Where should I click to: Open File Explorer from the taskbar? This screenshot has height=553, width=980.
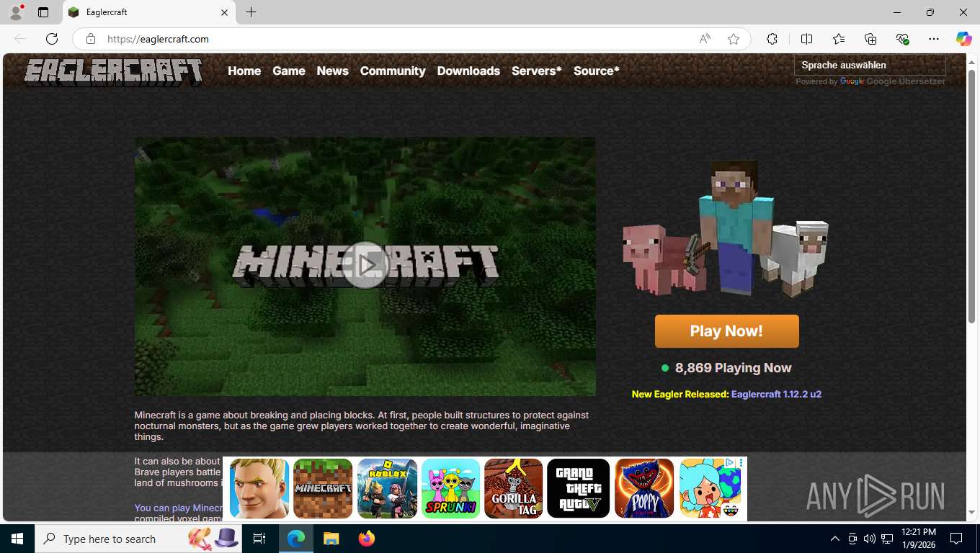pos(331,539)
